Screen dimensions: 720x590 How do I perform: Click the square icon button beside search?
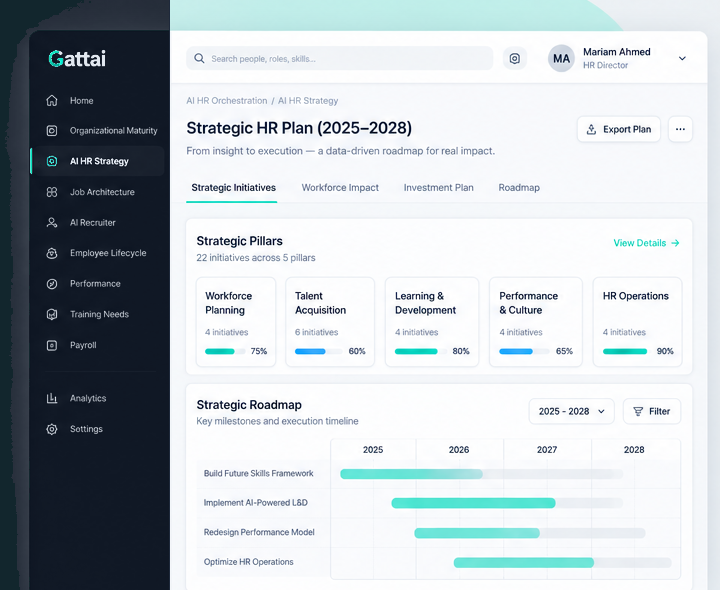click(515, 58)
